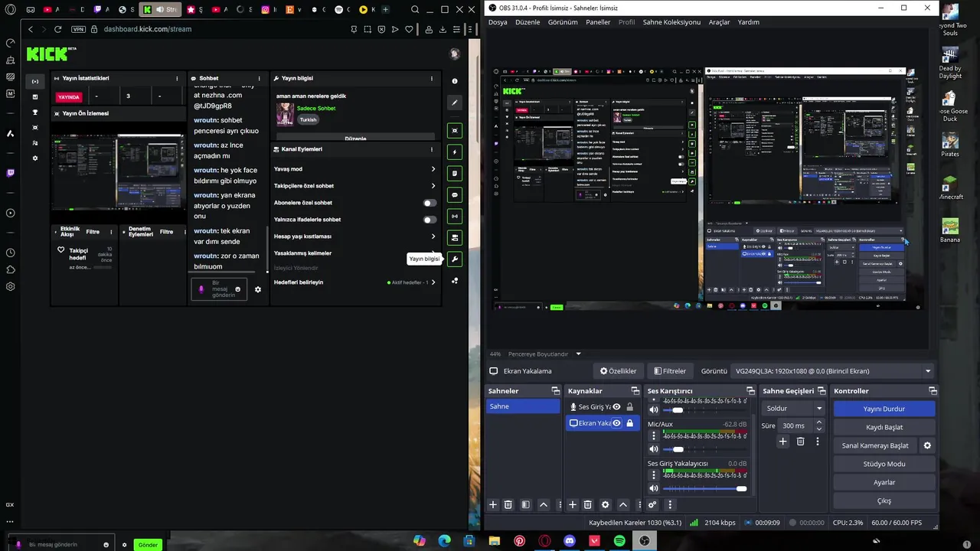Open Yayın İstatistikleri three-dot menu

[177, 78]
